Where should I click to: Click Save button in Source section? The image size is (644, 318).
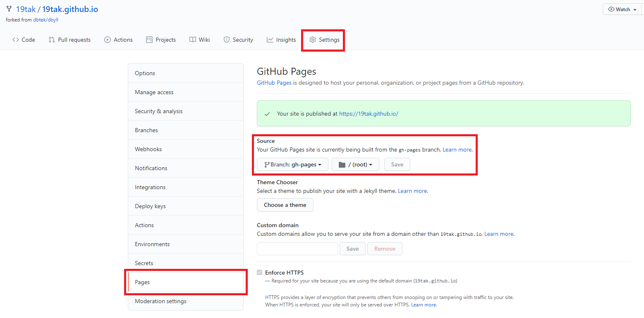point(397,164)
